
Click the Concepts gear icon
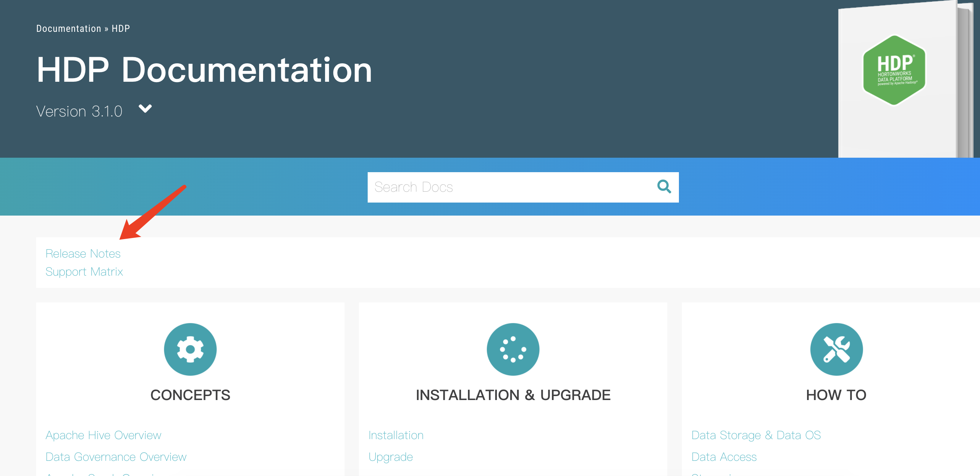coord(190,349)
